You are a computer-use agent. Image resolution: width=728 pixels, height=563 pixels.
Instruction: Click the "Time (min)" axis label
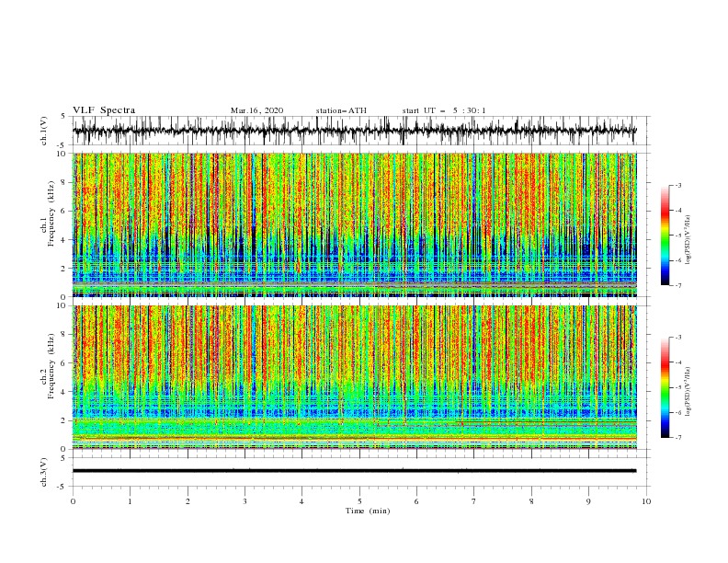click(368, 511)
